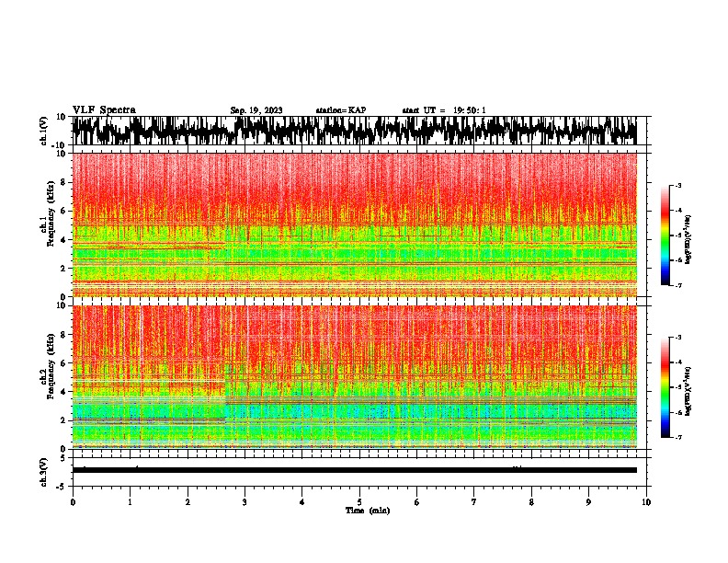Click the time axis tick label "7"
The image size is (728, 563).
click(x=474, y=502)
